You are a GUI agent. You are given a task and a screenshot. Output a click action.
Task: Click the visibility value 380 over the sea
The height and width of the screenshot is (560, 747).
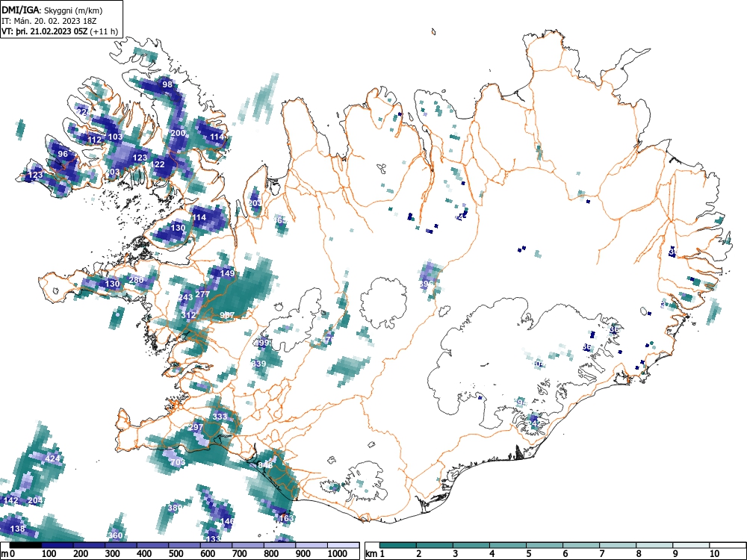[176, 508]
